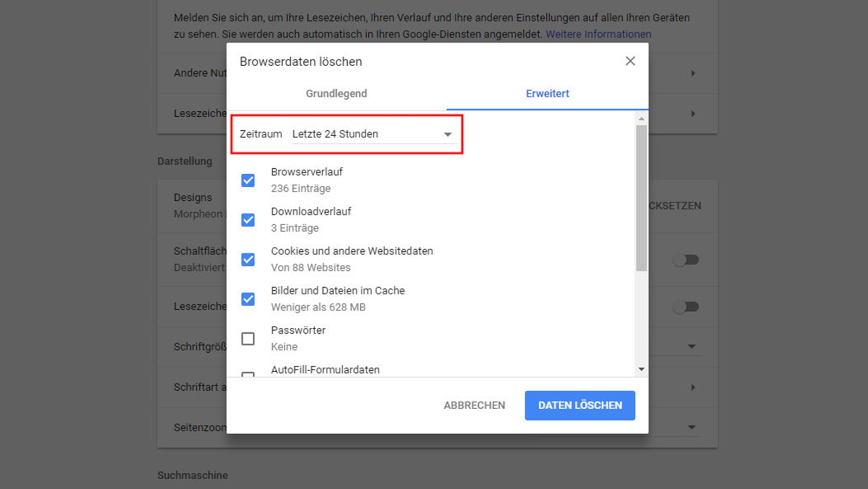868x489 pixels.
Task: Click the scroll-up arrow in dialog list
Action: coord(641,118)
